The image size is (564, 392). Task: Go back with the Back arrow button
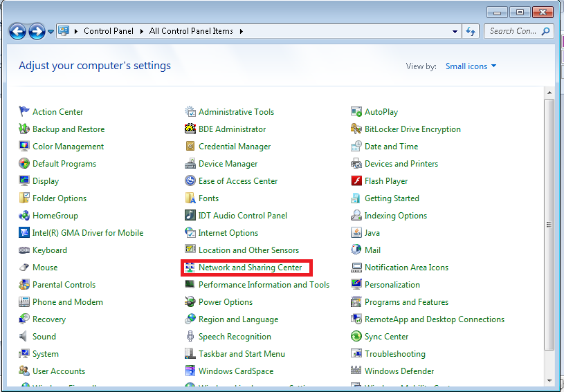coord(17,32)
